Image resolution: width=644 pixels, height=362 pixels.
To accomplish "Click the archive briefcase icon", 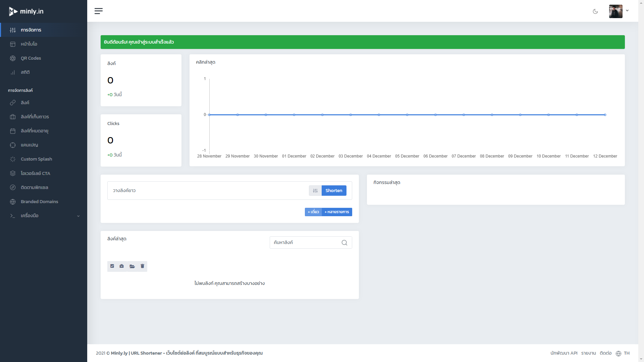I will (122, 266).
